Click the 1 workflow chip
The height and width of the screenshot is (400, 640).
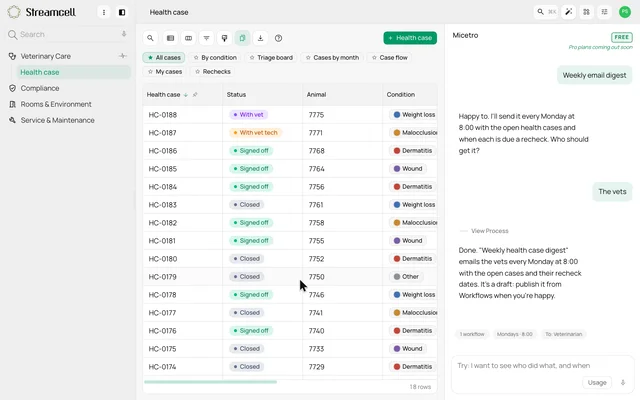point(472,334)
